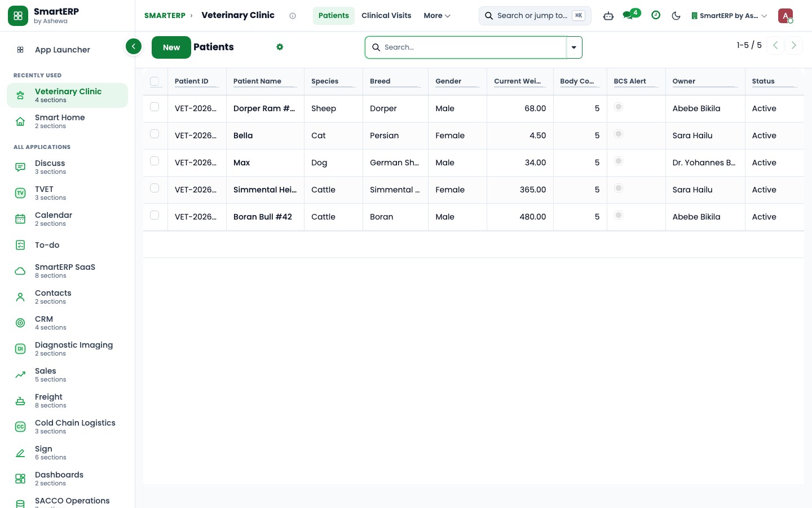Create a New patient record

pyautogui.click(x=171, y=47)
